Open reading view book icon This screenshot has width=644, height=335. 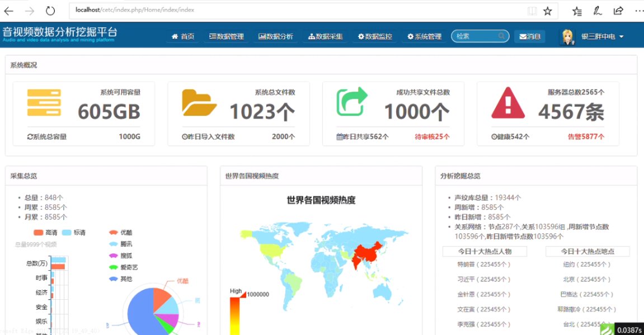pos(532,11)
